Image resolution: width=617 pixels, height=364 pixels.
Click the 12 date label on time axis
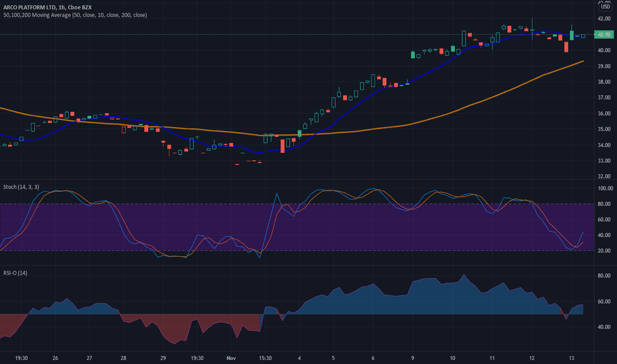[x=532, y=358]
